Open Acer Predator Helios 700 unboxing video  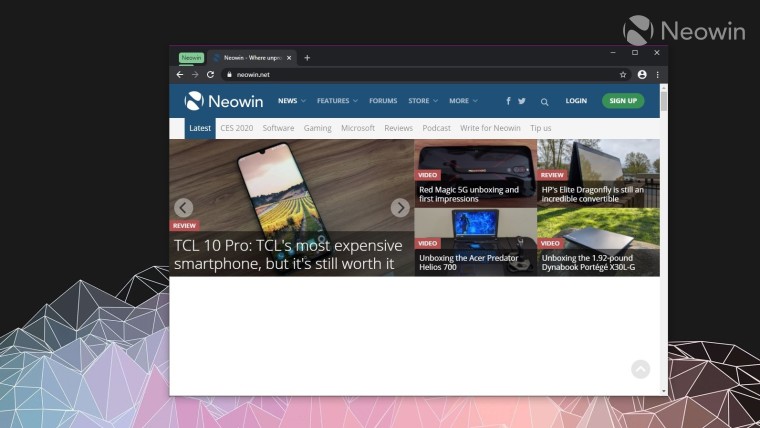(468, 262)
